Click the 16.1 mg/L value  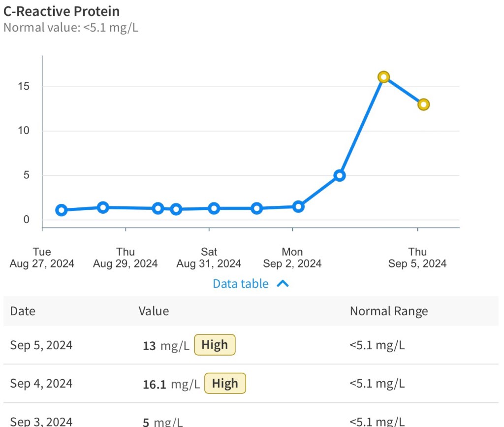click(x=171, y=384)
